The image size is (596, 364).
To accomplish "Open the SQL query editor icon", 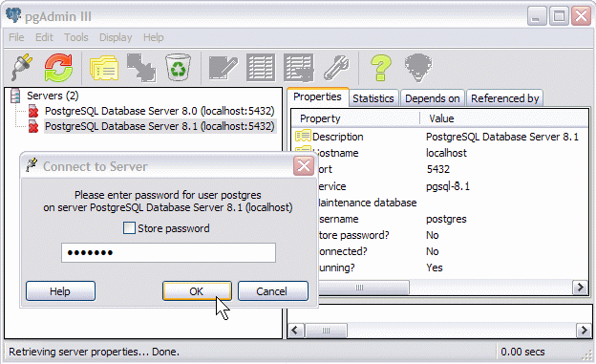I will click(223, 68).
